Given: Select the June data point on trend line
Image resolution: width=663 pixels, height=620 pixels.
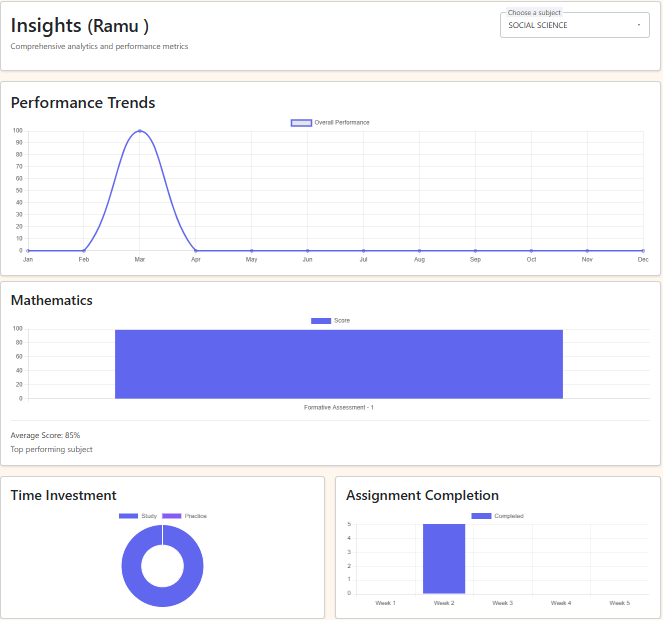Looking at the screenshot, I should [x=308, y=250].
